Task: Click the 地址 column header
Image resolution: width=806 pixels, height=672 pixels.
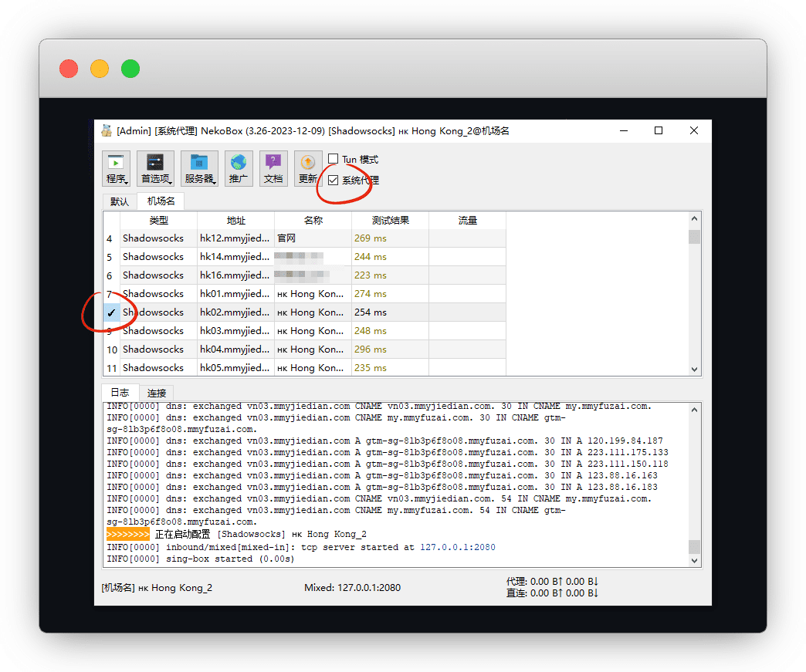Action: (x=235, y=220)
